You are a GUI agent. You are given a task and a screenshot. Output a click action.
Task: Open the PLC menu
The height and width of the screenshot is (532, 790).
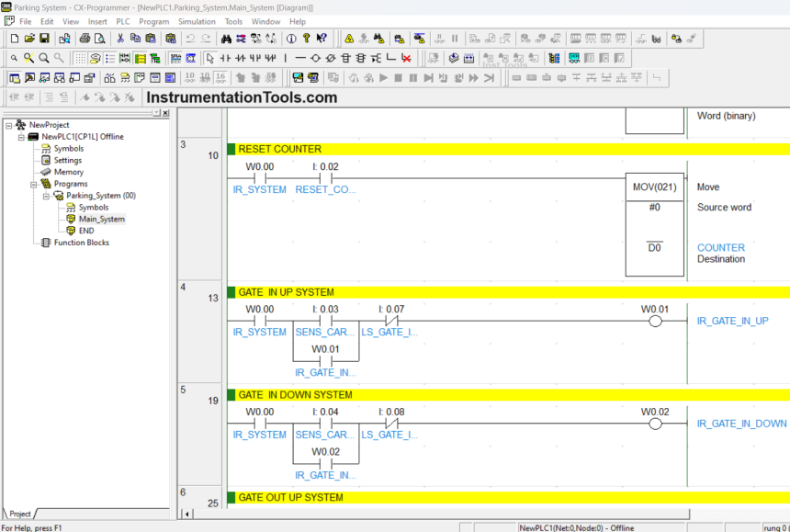123,21
